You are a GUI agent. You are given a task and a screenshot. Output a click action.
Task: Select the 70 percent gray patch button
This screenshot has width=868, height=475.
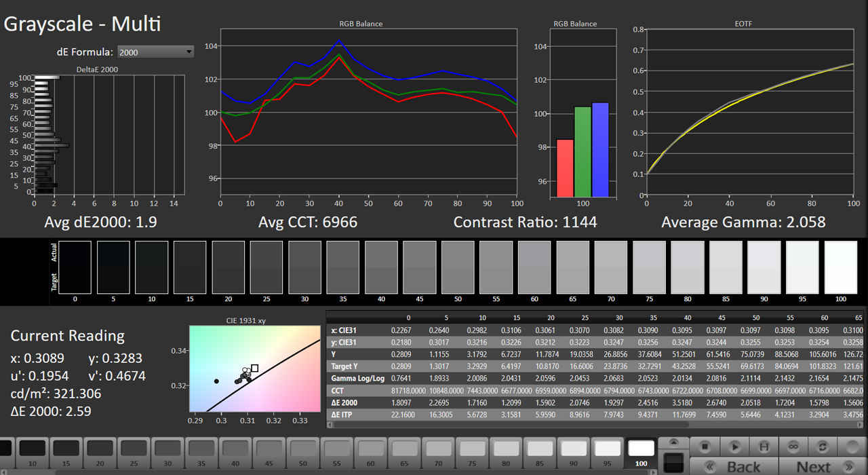pos(439,453)
